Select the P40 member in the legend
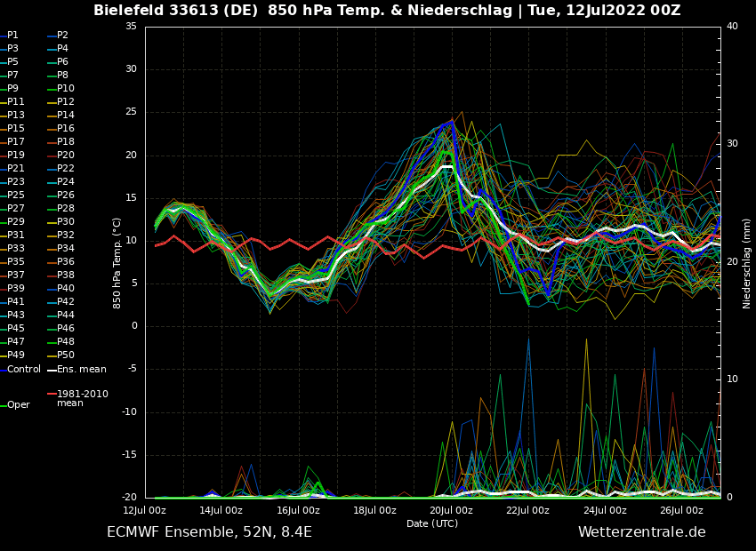This screenshot has height=551, width=756. 66,289
